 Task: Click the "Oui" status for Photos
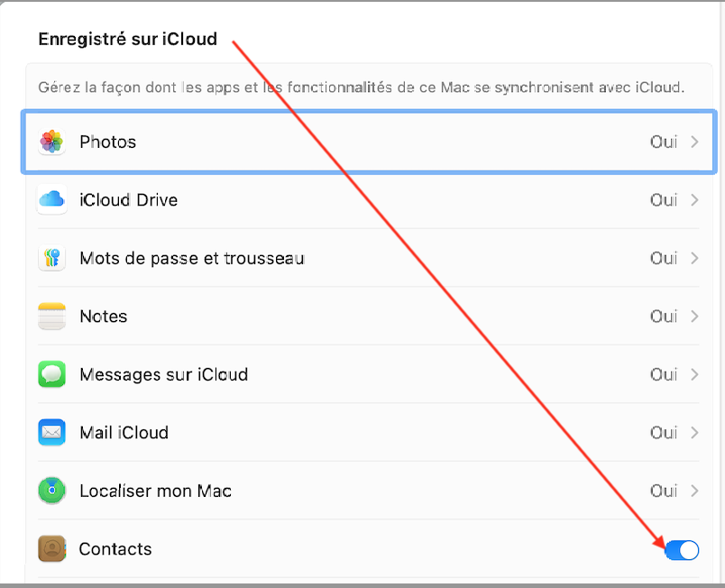click(x=664, y=142)
